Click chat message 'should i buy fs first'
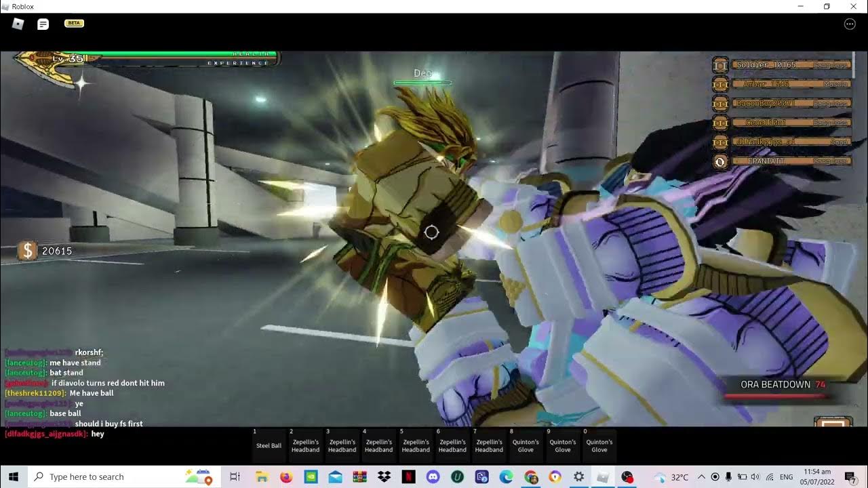Image resolution: width=868 pixels, height=488 pixels. point(109,424)
